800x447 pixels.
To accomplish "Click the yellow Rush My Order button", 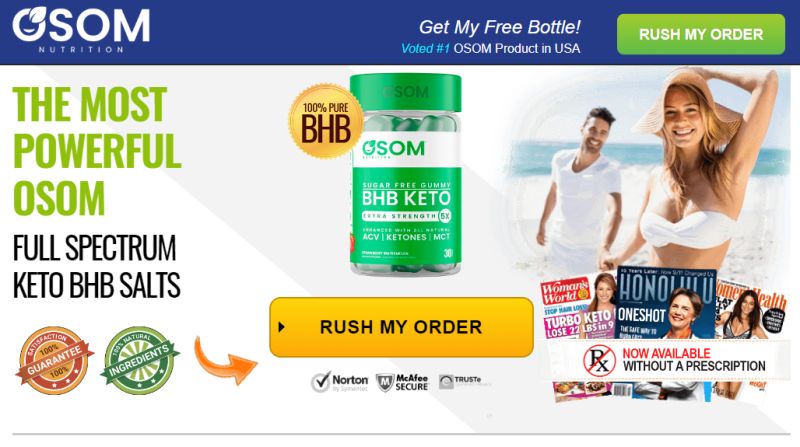I will pyautogui.click(x=401, y=327).
